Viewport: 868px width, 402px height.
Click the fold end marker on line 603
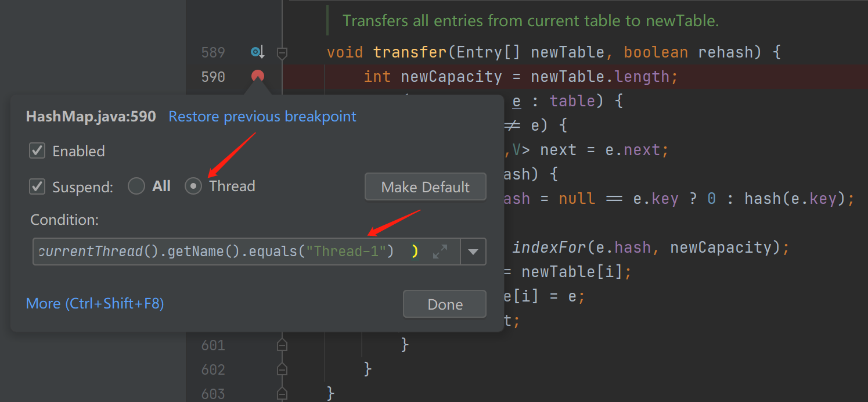click(282, 393)
